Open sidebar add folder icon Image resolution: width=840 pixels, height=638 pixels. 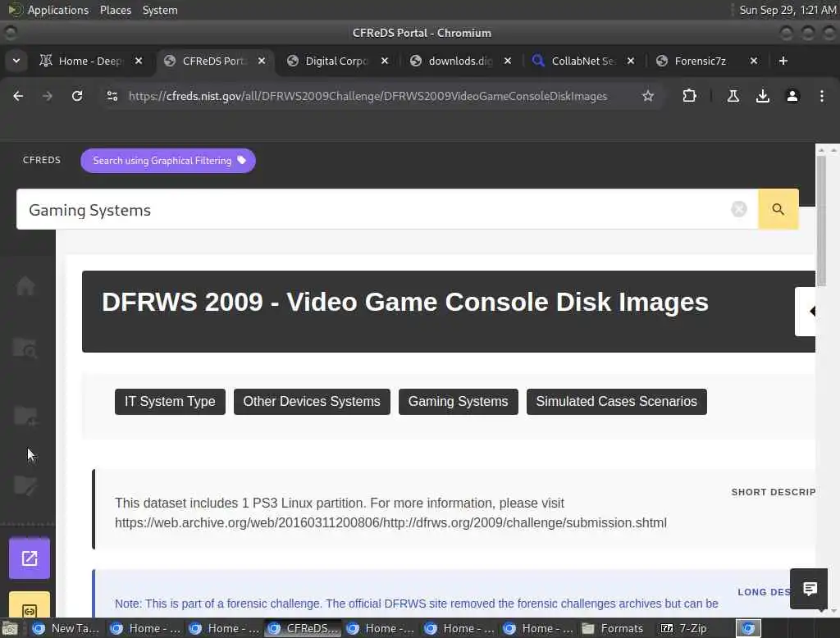tap(25, 417)
